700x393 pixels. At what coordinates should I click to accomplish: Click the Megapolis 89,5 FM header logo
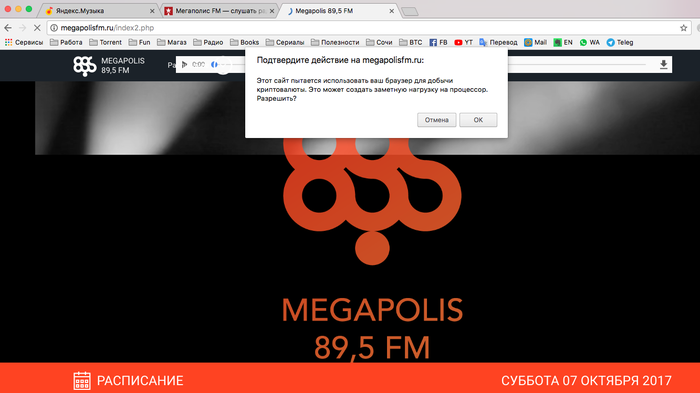coord(109,66)
